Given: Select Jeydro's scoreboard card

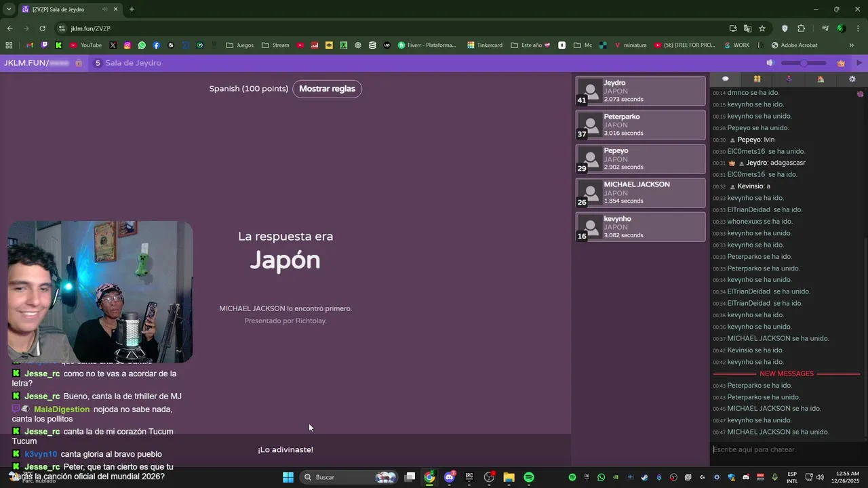Looking at the screenshot, I should (640, 91).
